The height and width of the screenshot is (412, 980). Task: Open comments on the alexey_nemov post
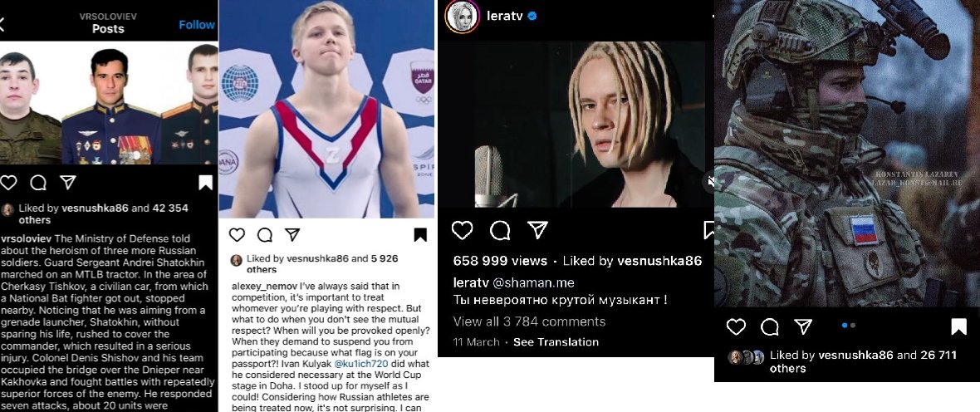tap(265, 235)
